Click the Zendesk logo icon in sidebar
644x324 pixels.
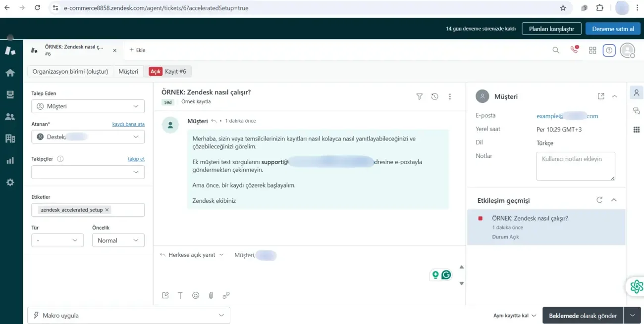coord(10,50)
